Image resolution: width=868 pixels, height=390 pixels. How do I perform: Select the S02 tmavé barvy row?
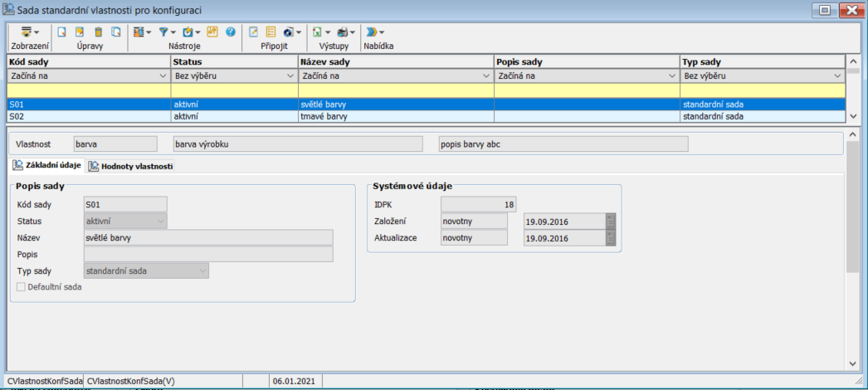click(x=332, y=117)
